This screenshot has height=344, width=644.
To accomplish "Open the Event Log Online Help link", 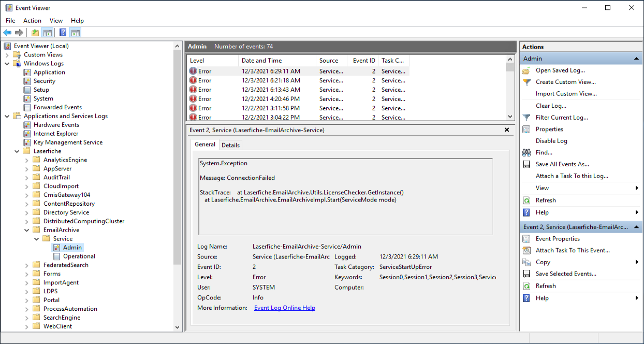I will [285, 308].
